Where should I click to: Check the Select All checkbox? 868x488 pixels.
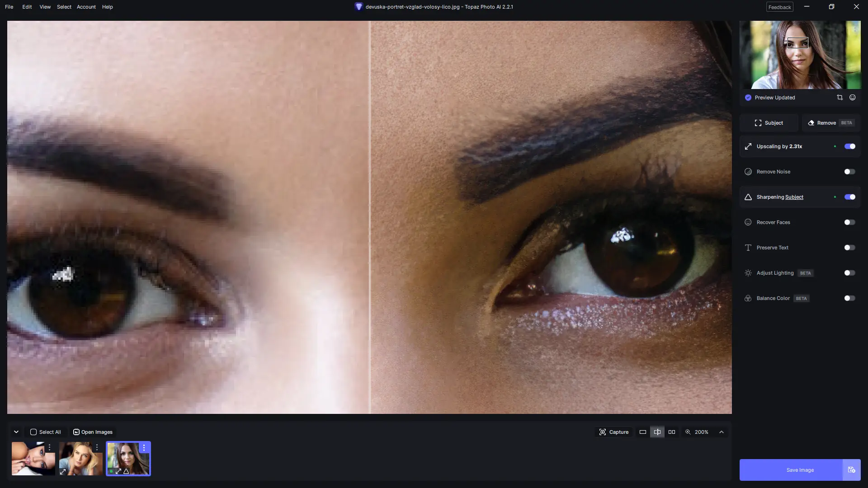pos(33,432)
